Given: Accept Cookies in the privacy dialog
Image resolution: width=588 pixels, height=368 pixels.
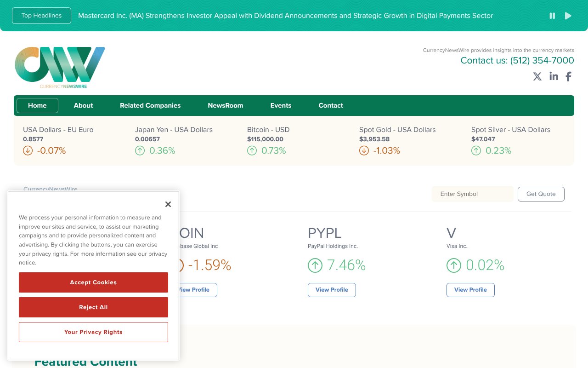Looking at the screenshot, I should [x=93, y=282].
